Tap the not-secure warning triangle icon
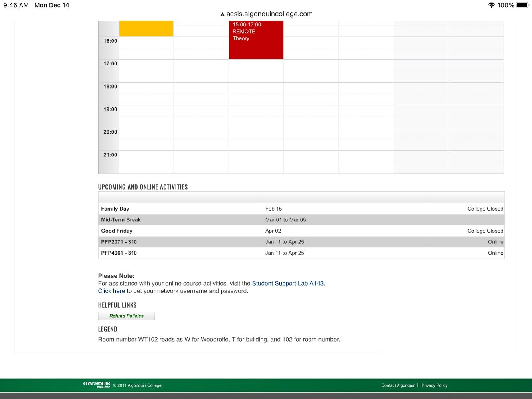 222,14
